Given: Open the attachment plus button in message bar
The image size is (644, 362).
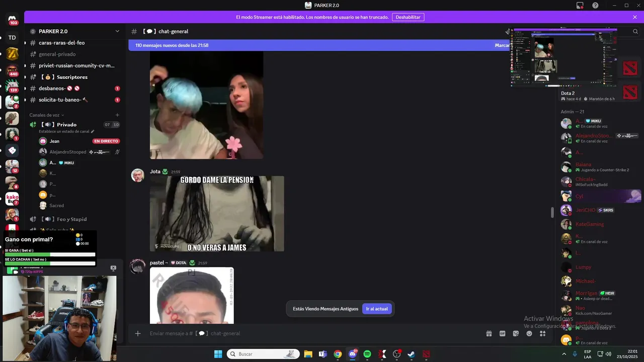Looking at the screenshot, I should [x=137, y=333].
